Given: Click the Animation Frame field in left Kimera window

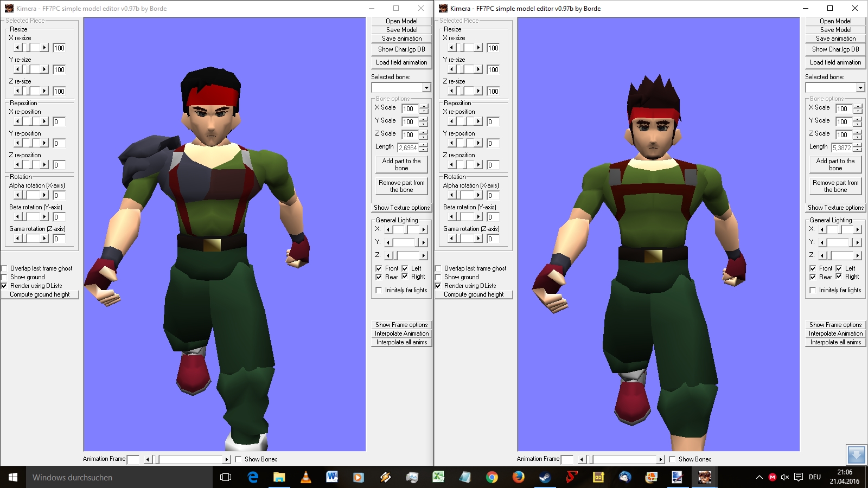Looking at the screenshot, I should (133, 459).
